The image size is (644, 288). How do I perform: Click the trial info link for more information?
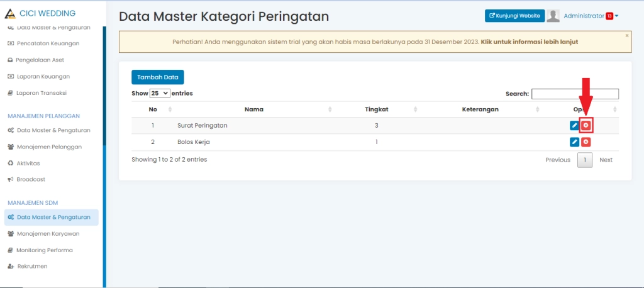[529, 42]
